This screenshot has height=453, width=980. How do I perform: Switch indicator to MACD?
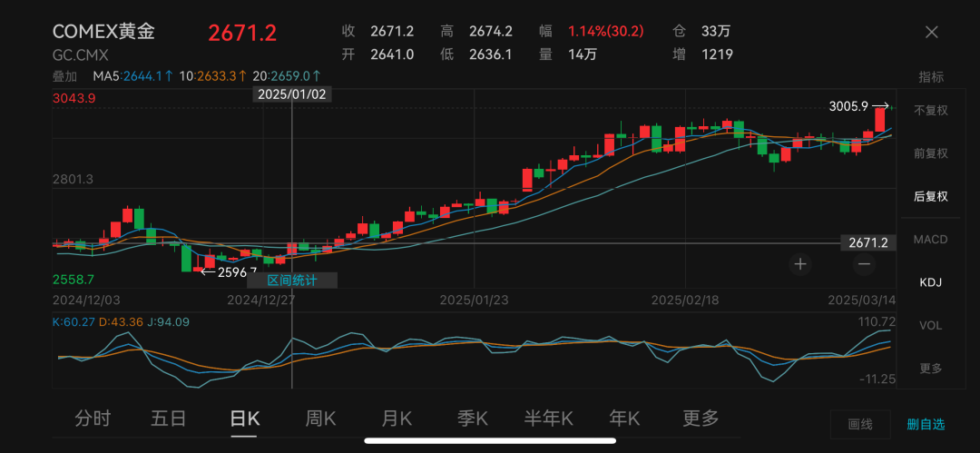coord(930,240)
